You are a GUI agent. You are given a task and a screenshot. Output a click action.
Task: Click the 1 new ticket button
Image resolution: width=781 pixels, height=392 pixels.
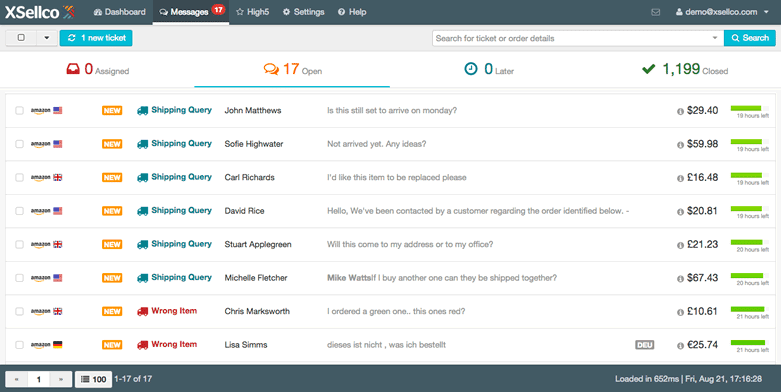coord(96,38)
